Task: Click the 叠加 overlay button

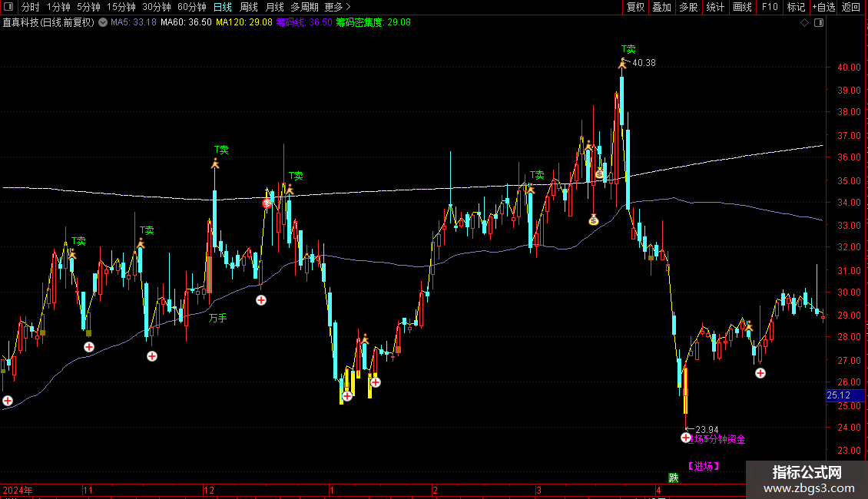Action: [662, 7]
